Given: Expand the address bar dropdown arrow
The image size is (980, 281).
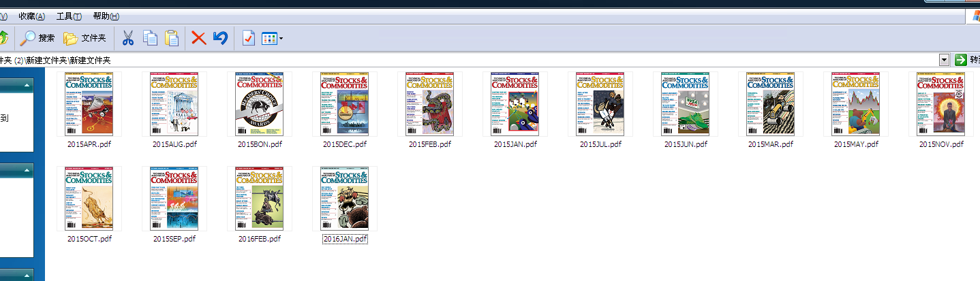Looking at the screenshot, I should (944, 60).
